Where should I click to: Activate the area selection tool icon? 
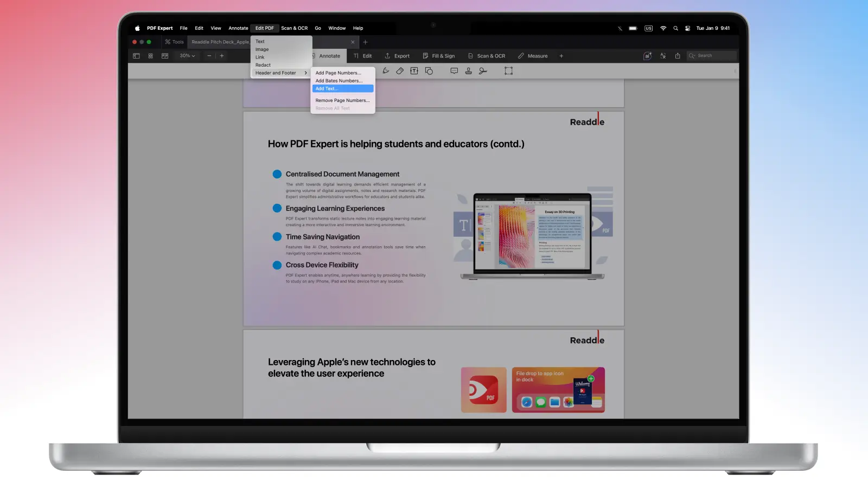[508, 71]
